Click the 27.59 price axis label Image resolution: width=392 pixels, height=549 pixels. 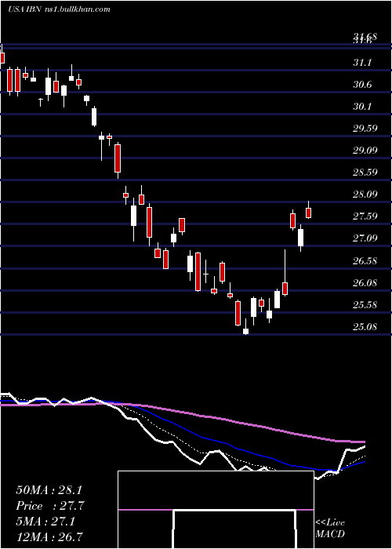(365, 216)
